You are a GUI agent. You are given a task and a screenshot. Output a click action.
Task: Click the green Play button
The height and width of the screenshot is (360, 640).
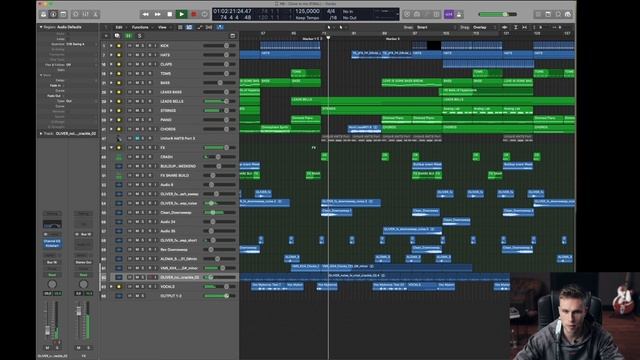click(x=182, y=14)
